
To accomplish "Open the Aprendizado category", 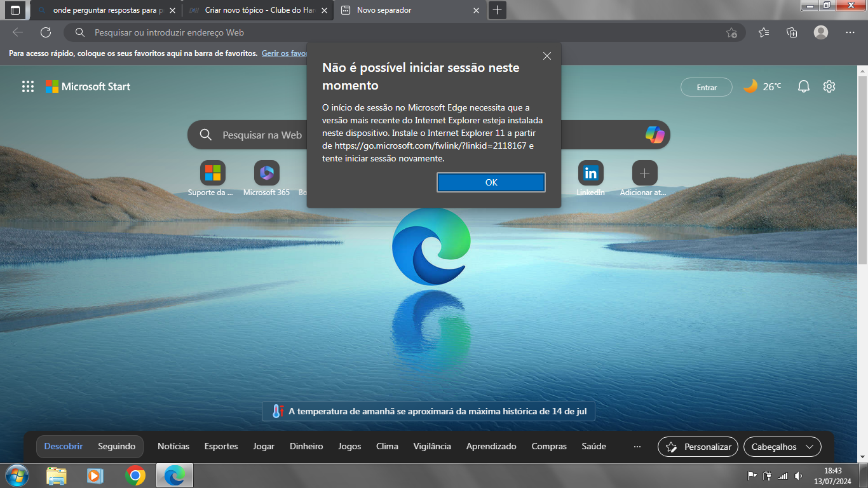I will point(491,446).
